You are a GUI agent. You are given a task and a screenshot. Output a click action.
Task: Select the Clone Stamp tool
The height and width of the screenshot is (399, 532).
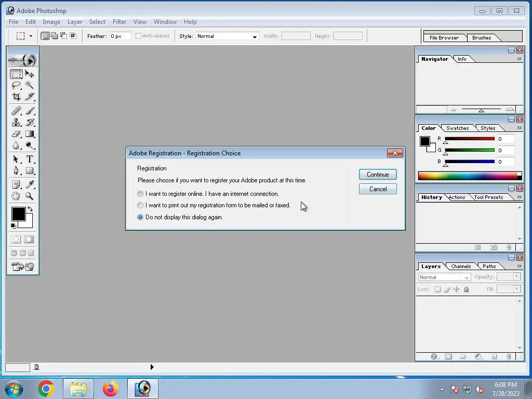coord(16,122)
